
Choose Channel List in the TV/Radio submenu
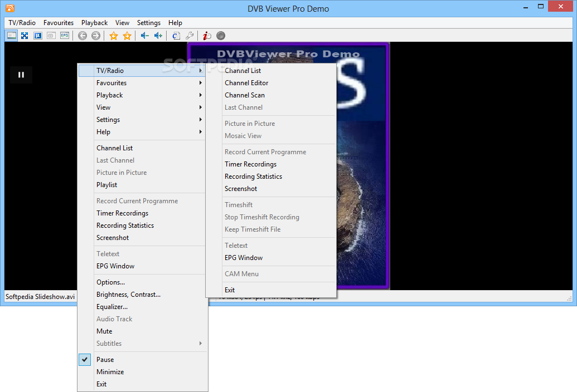point(271,71)
